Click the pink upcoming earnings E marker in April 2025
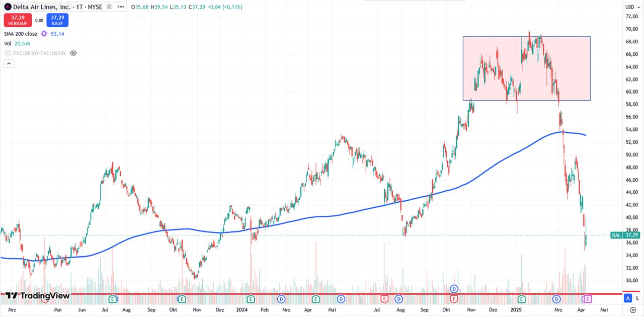 click(587, 299)
